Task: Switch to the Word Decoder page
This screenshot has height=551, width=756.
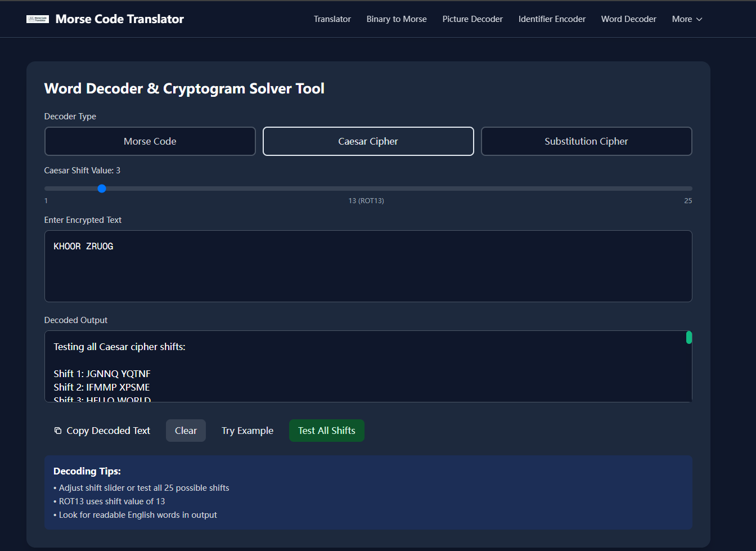Action: tap(628, 19)
